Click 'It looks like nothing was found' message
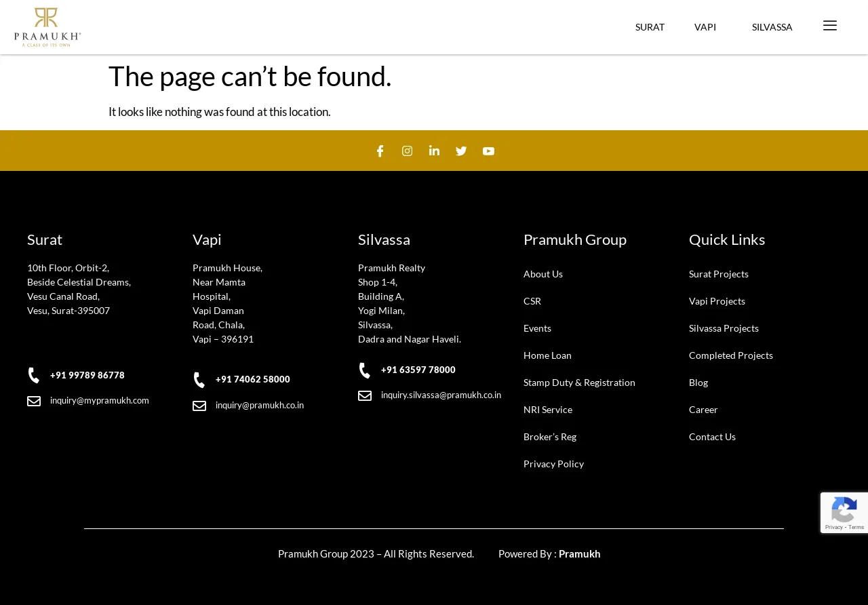The width and height of the screenshot is (868, 605). [220, 112]
